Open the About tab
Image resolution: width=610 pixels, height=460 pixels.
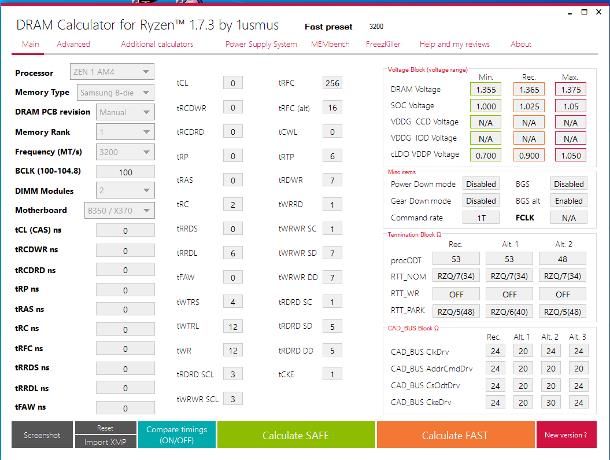521,44
